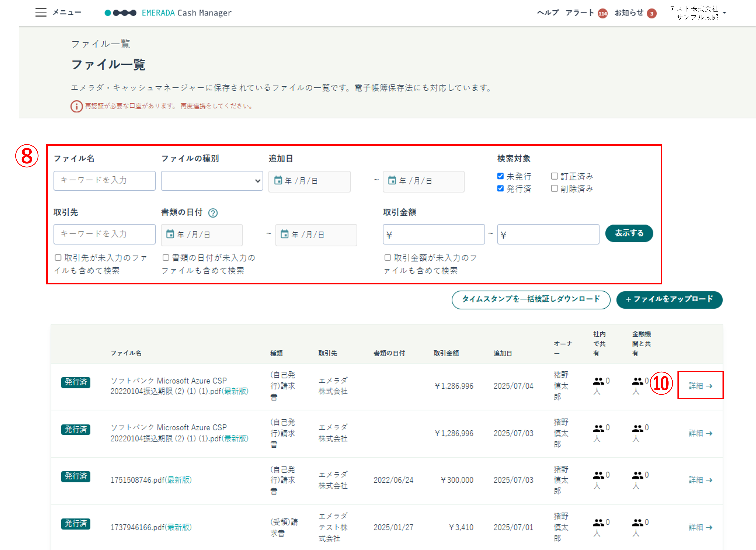Open alerts badge showing 114
The width and height of the screenshot is (756, 550).
602,13
